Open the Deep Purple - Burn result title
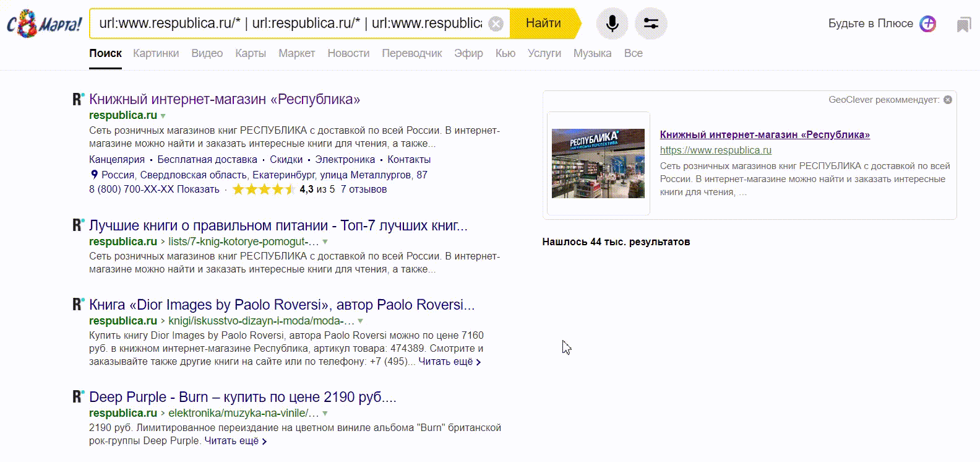Viewport: 980px width, 462px height. click(243, 397)
